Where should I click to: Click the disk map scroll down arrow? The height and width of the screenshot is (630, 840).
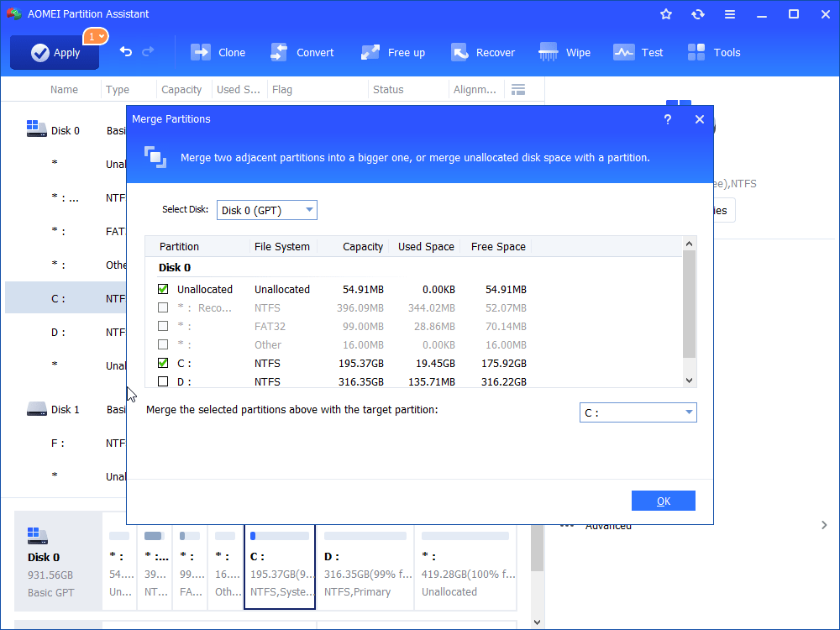pos(538,622)
